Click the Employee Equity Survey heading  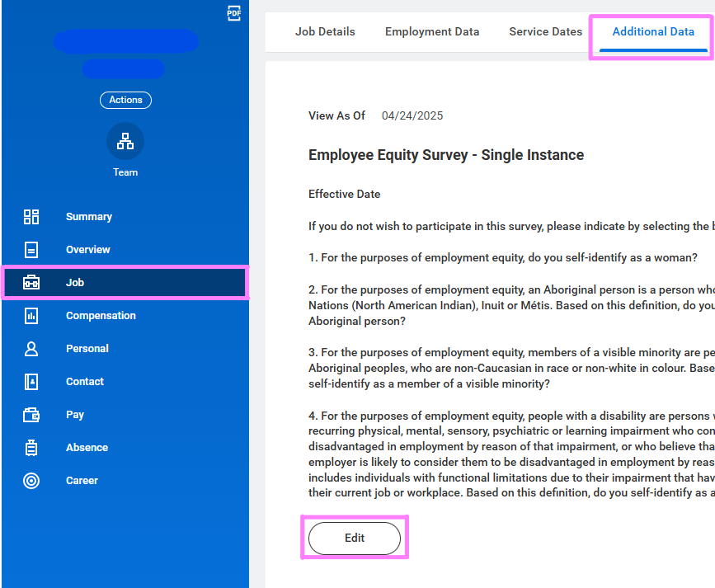(445, 155)
